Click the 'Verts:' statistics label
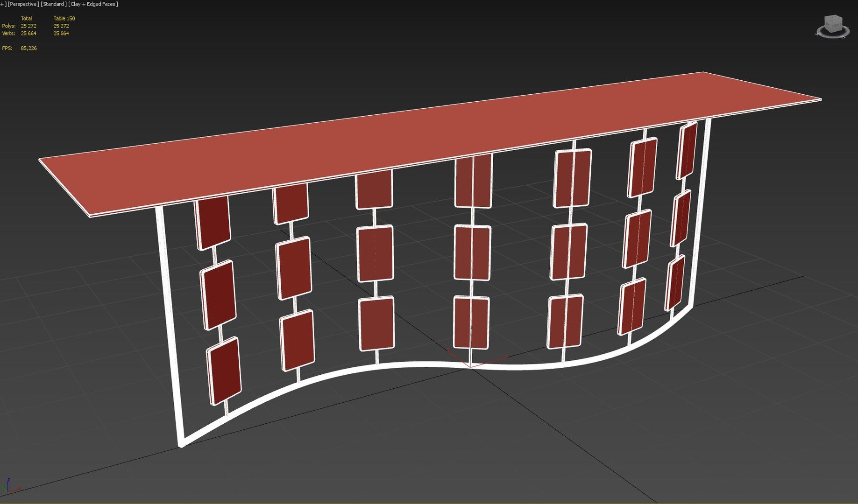 [9, 34]
